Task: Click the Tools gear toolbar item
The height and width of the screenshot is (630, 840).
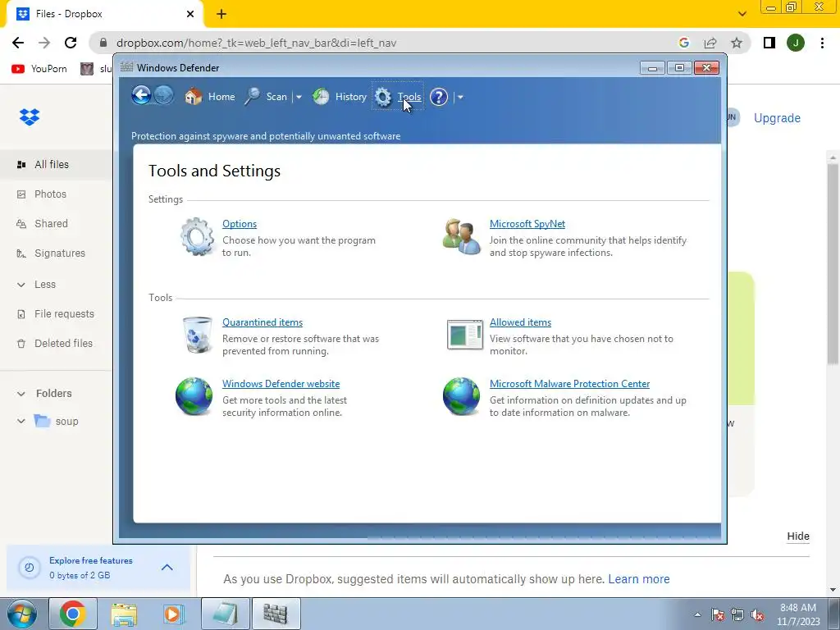Action: [398, 97]
